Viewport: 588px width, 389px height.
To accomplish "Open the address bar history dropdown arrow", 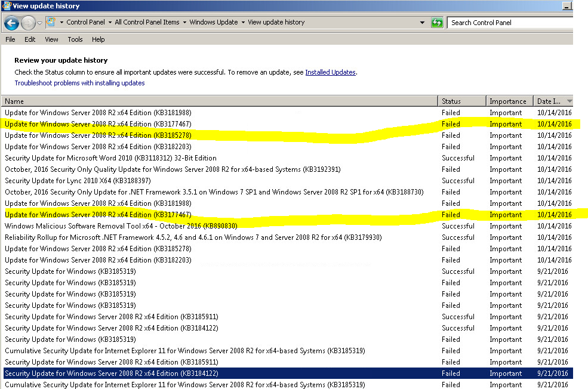I will [x=422, y=22].
